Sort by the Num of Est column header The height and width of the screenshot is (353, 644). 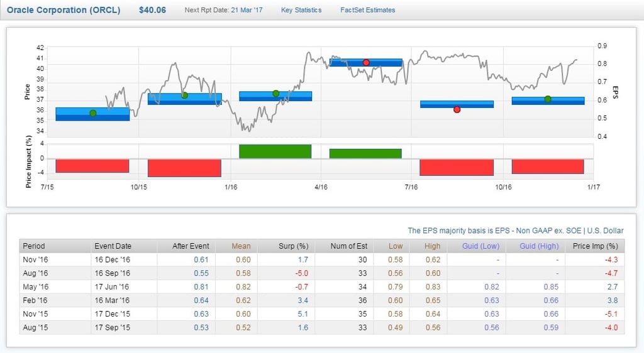(344, 246)
